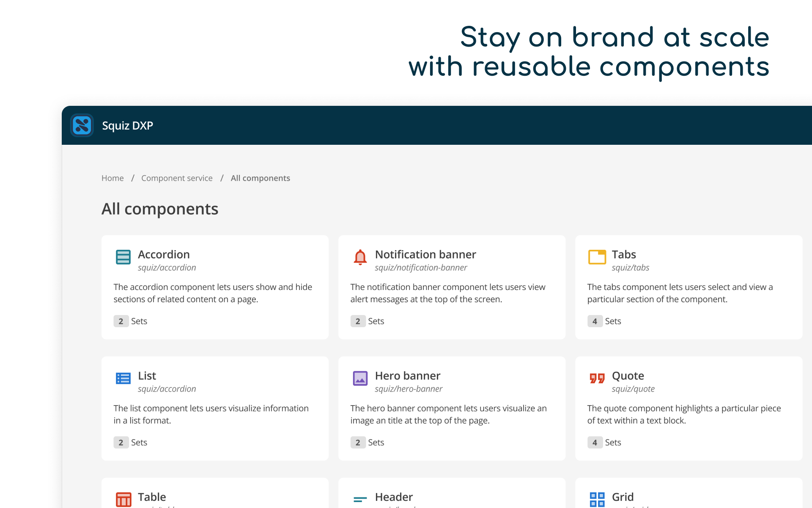The width and height of the screenshot is (812, 508).
Task: Click the Notification banner bell icon
Action: (360, 257)
